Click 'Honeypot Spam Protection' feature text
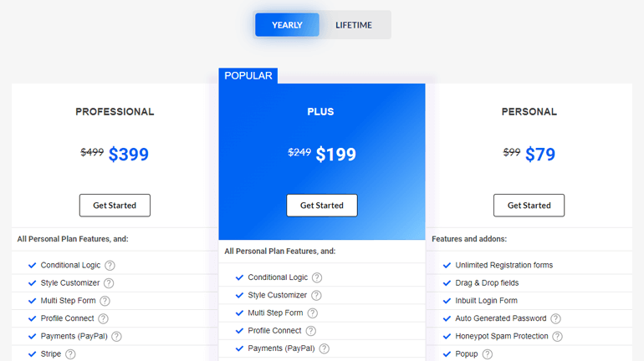The width and height of the screenshot is (644, 361). 502,336
